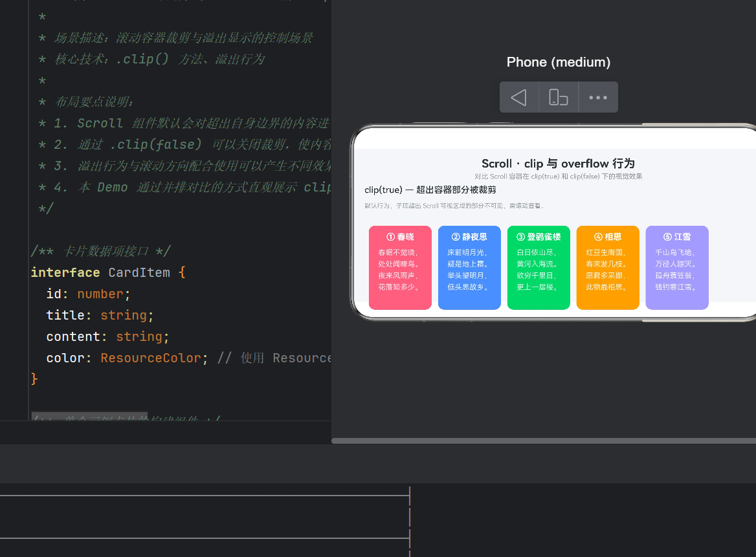The image size is (756, 557).
Task: Click the 'clip(true) — 超出容器部分被裁剪' section title
Action: click(x=430, y=190)
